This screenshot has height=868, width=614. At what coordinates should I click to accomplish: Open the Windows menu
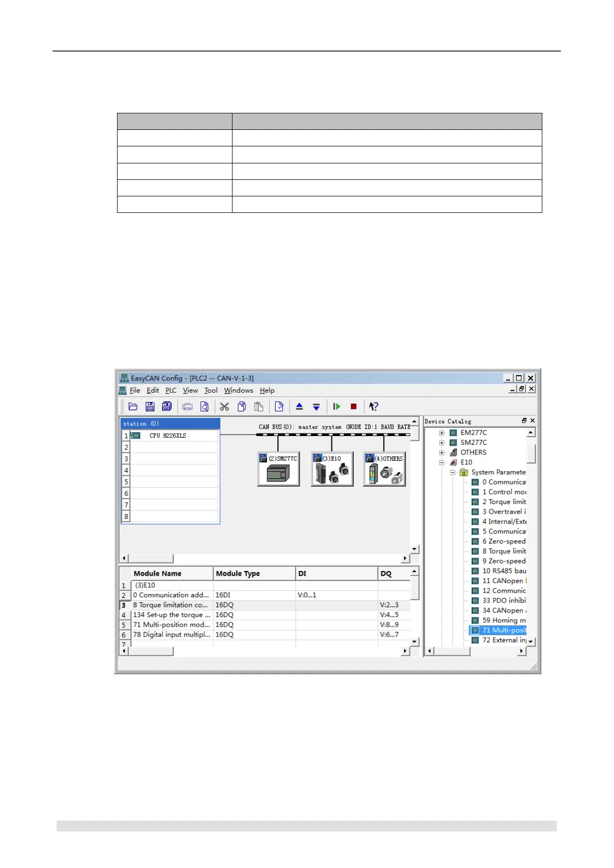(x=238, y=391)
